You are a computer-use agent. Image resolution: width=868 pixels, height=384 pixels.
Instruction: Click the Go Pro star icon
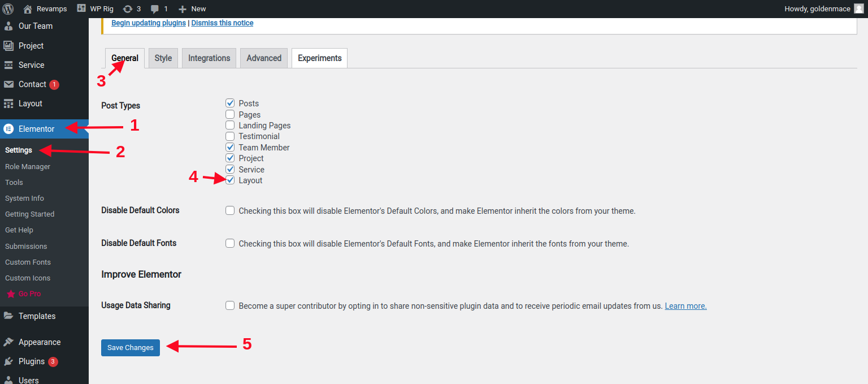coord(11,294)
